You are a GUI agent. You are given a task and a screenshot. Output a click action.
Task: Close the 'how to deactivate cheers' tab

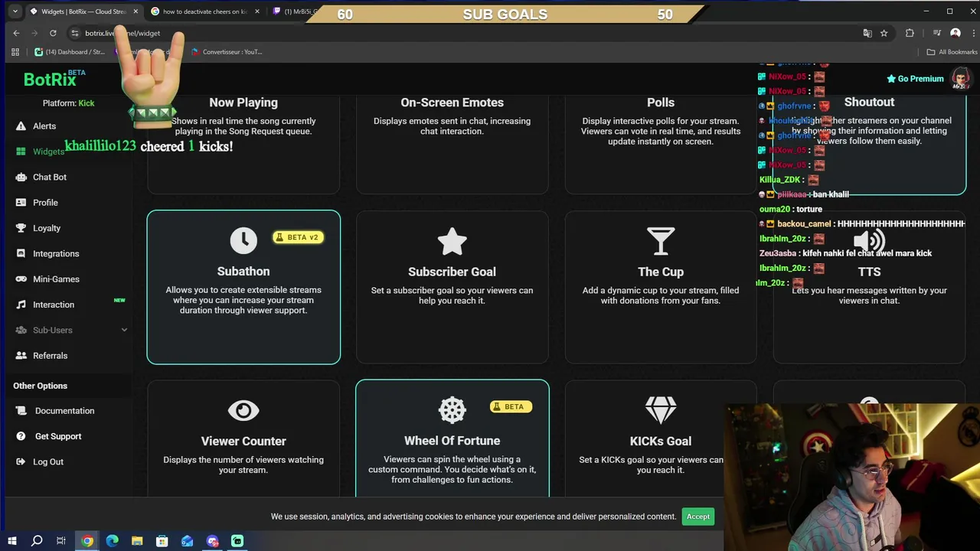256,11
